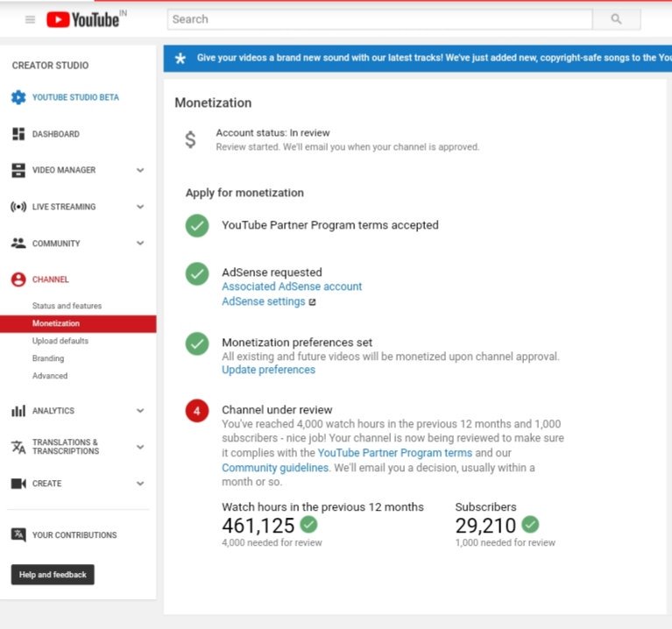Click the Video Manager icon
The height and width of the screenshot is (629, 672).
(18, 170)
